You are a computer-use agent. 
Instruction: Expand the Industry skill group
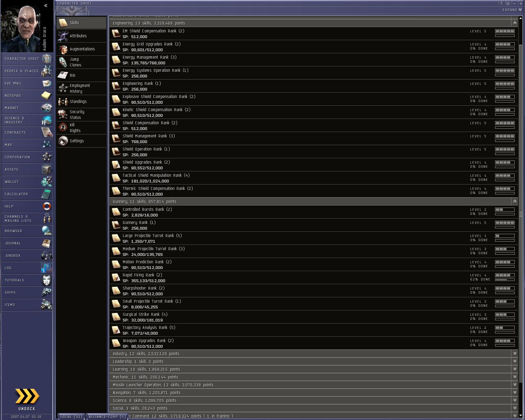[x=515, y=354]
